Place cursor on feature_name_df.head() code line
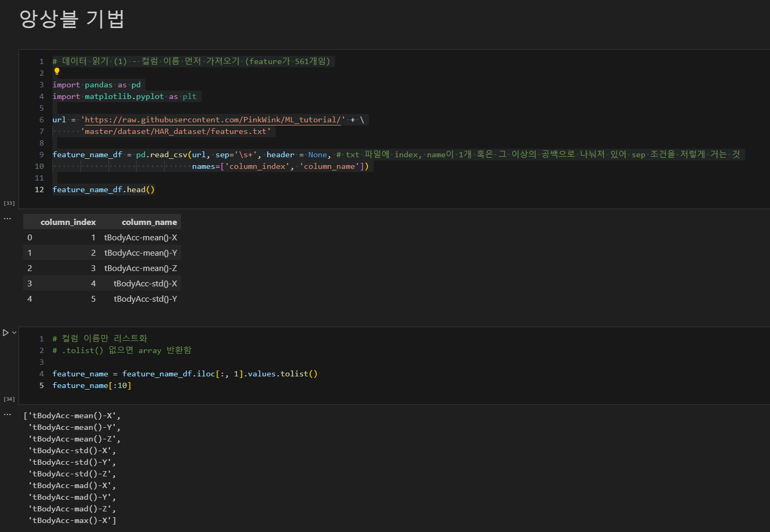770x532 pixels. (x=104, y=190)
